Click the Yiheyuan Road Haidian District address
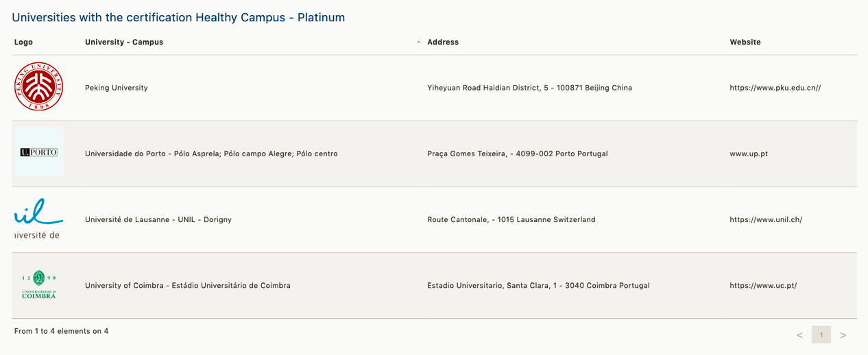The image size is (868, 355). (529, 88)
